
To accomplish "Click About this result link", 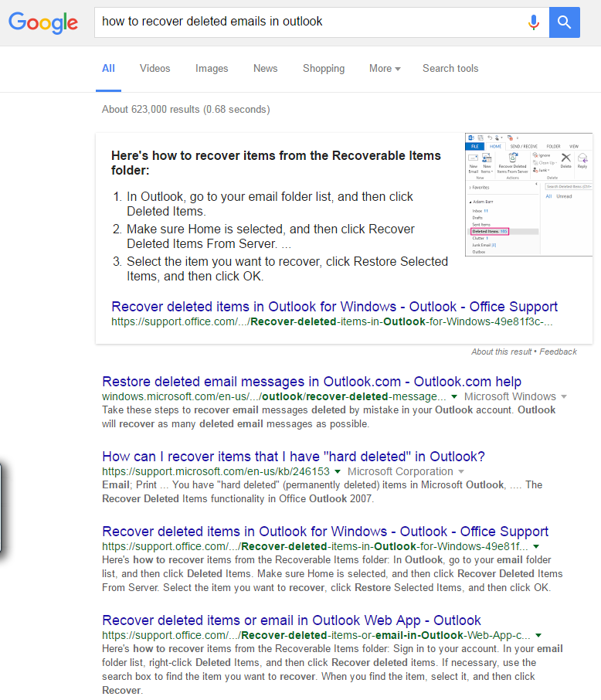I will coord(501,352).
